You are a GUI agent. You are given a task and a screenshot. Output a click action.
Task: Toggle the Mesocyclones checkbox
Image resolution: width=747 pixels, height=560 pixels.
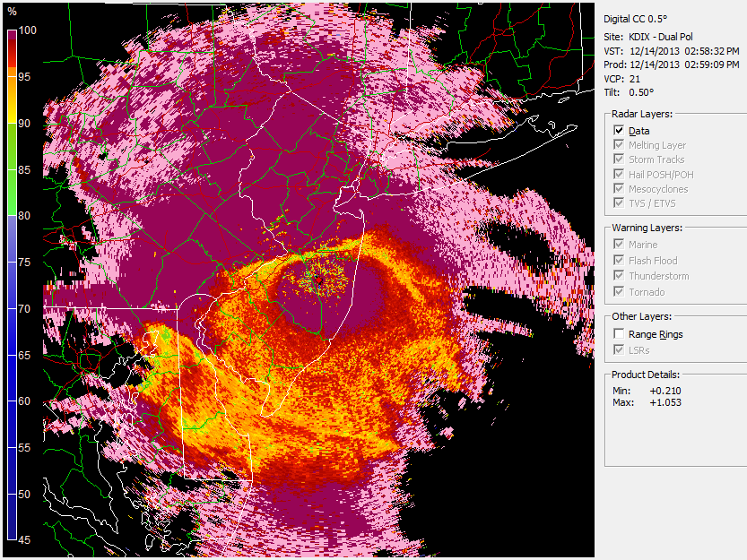point(619,188)
